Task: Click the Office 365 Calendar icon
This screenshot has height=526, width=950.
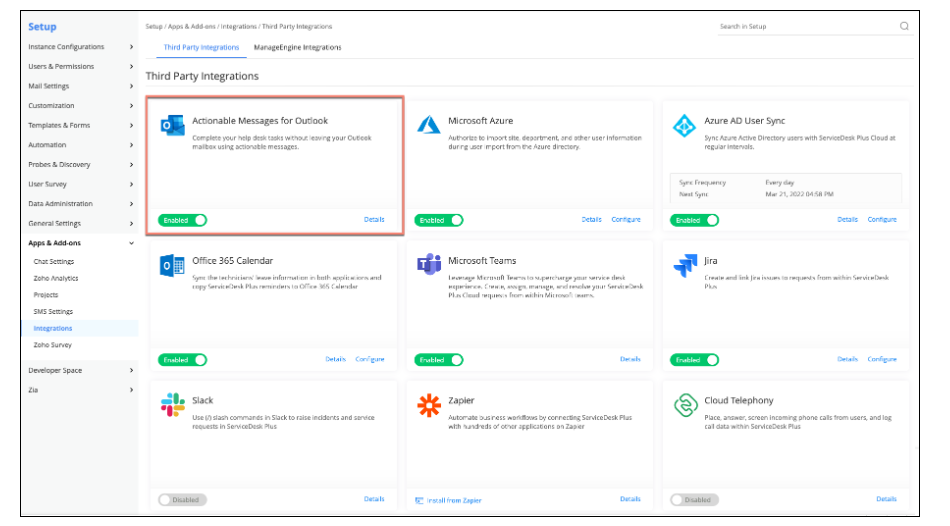Action: click(171, 265)
